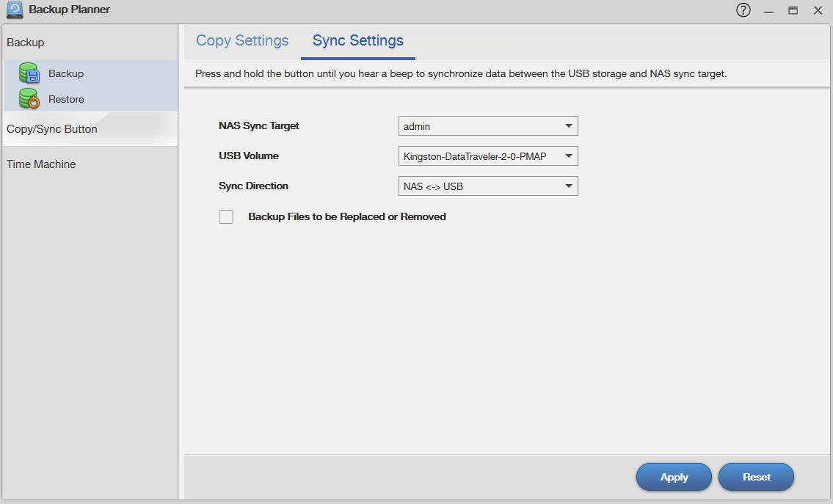Select Copy/Sync Button in sidebar

(90, 129)
